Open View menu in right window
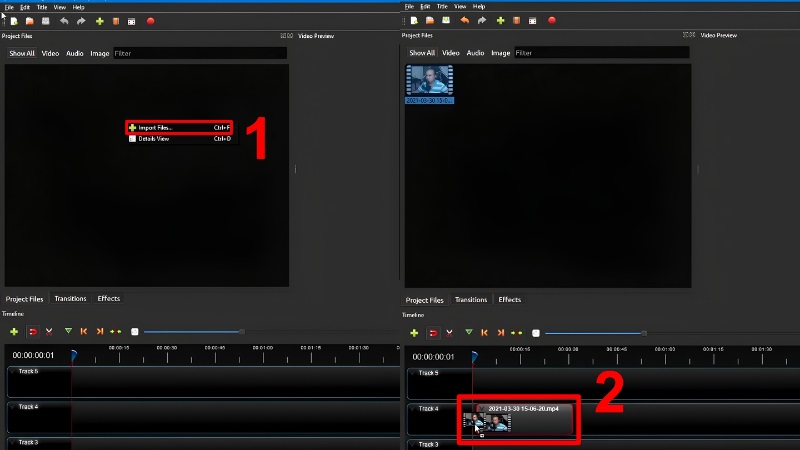This screenshot has width=800, height=450. coord(460,7)
